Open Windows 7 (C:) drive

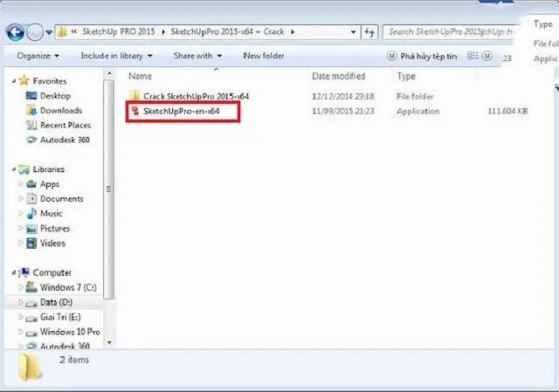tap(68, 287)
